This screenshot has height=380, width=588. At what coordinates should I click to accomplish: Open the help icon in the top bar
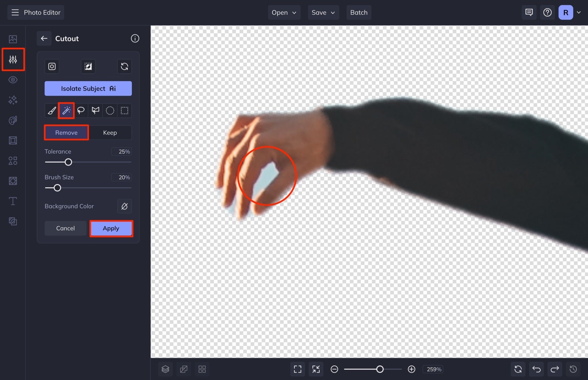(x=547, y=12)
